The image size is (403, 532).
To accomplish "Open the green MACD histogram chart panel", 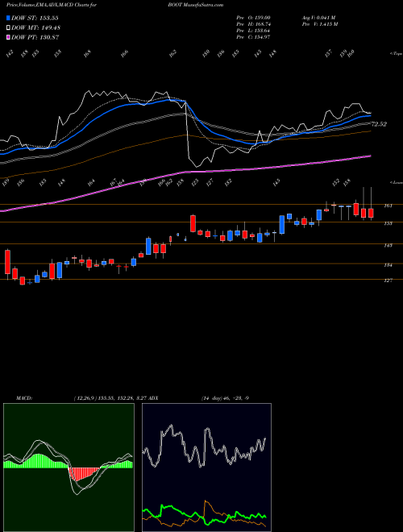I will click(x=69, y=468).
